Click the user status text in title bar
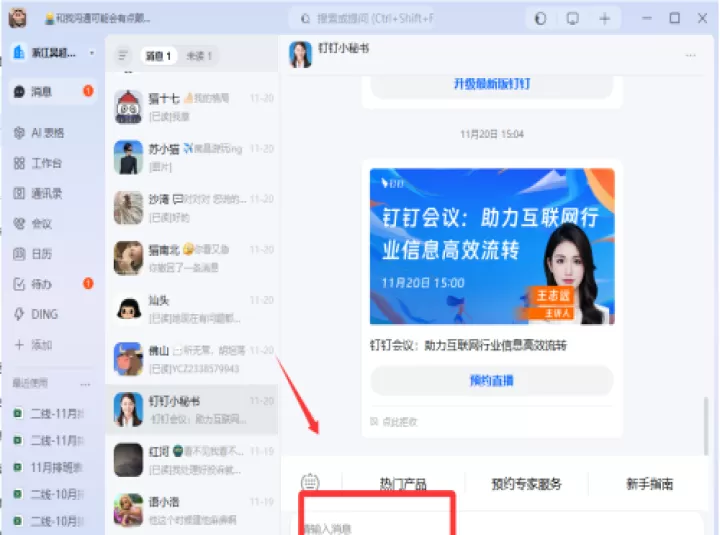720x535 pixels. (x=98, y=18)
